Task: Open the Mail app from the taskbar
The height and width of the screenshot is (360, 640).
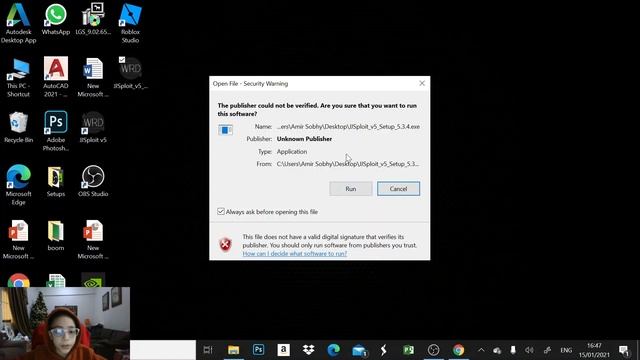Action: coord(359,350)
